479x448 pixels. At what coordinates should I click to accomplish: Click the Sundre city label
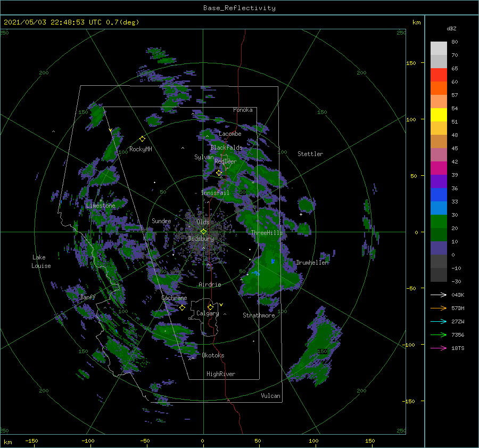161,221
